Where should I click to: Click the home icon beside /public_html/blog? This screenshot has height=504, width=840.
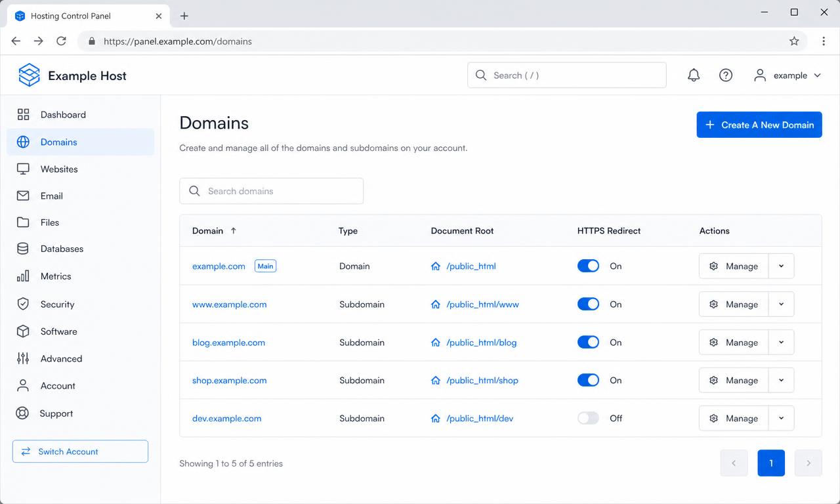click(436, 343)
